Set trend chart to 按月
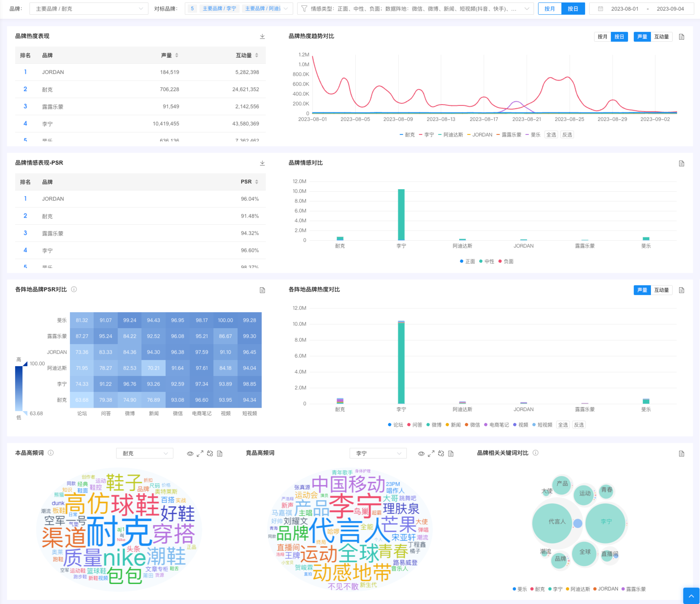 [602, 37]
